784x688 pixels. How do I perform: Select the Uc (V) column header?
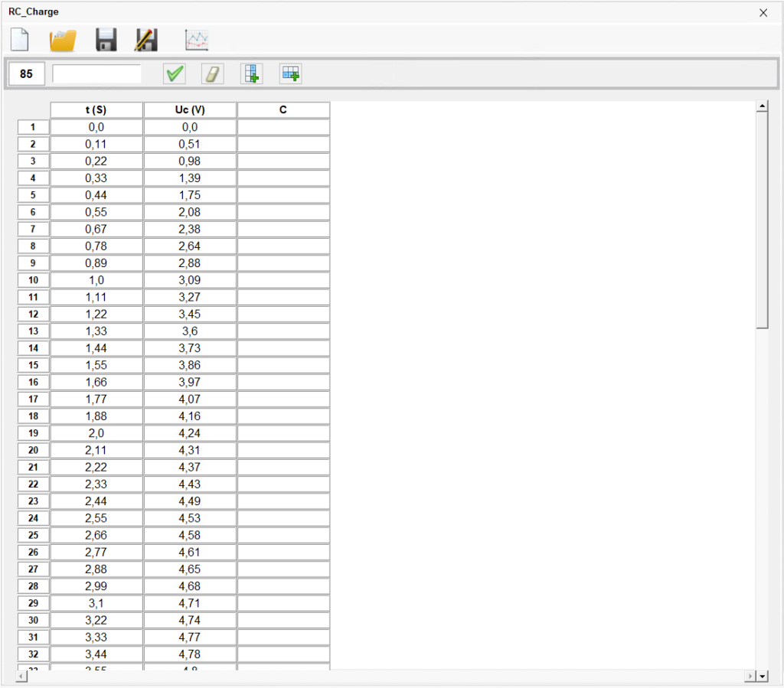(190, 110)
